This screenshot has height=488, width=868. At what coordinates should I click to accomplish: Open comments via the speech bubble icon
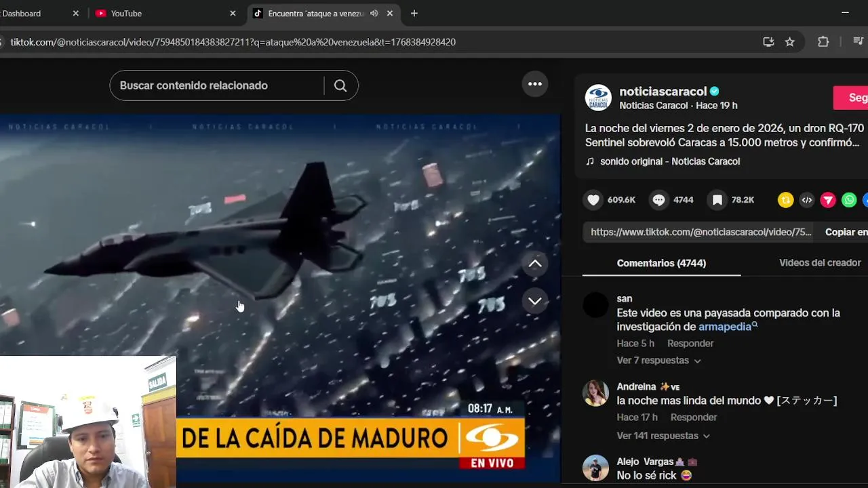coord(659,200)
